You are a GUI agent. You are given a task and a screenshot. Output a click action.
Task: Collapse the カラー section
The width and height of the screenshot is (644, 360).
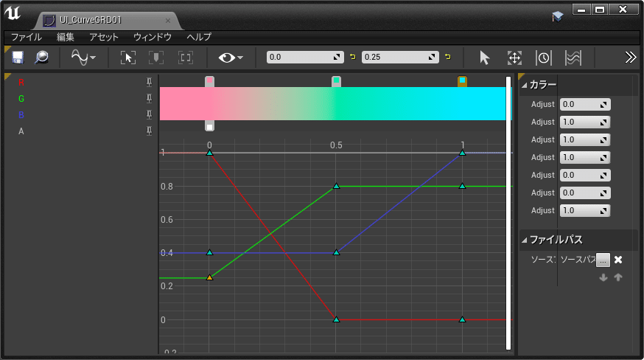(x=525, y=85)
